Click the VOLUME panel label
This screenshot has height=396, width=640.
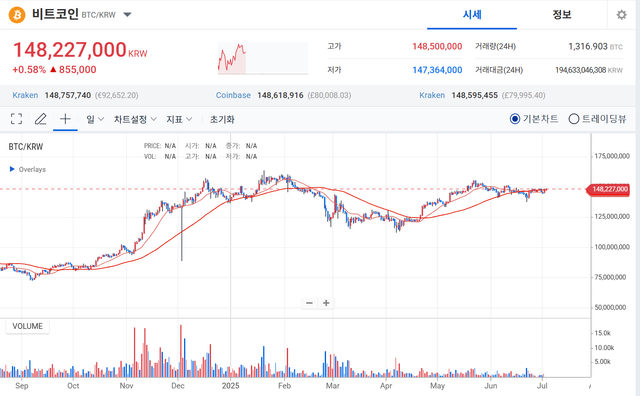pyautogui.click(x=27, y=326)
